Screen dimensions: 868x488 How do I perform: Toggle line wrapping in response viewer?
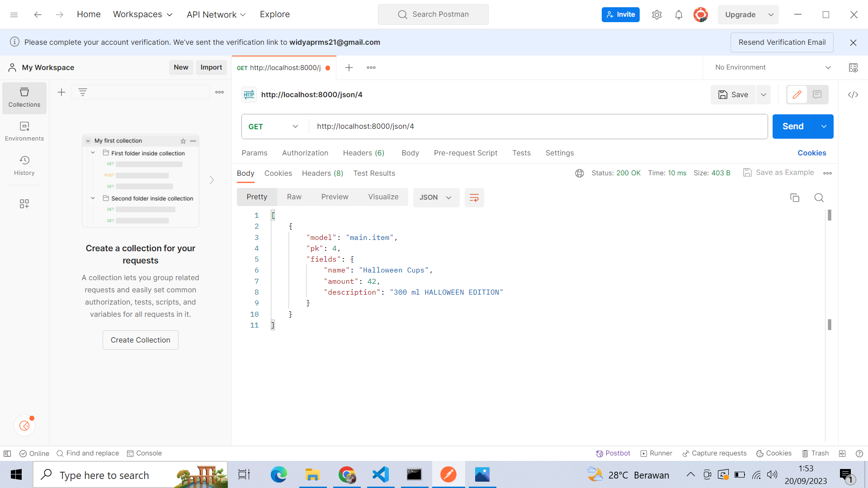474,197
